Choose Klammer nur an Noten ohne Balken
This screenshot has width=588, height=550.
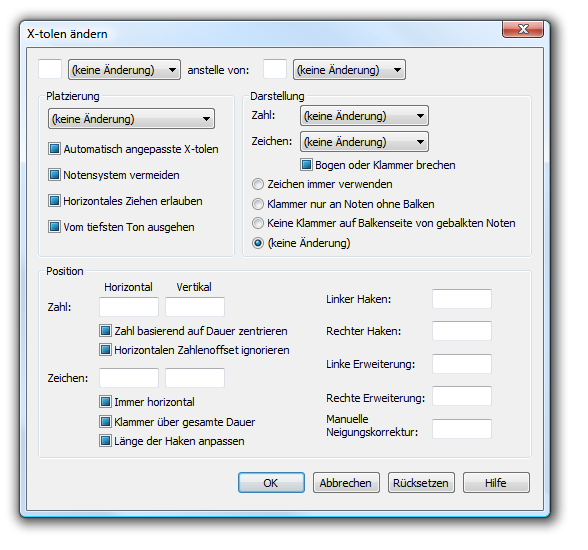pyautogui.click(x=258, y=204)
